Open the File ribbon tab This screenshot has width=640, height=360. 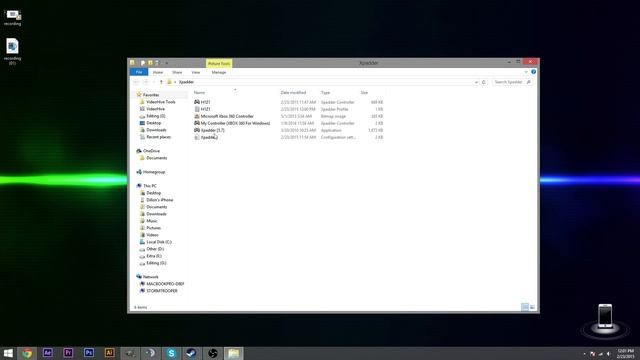pyautogui.click(x=139, y=72)
